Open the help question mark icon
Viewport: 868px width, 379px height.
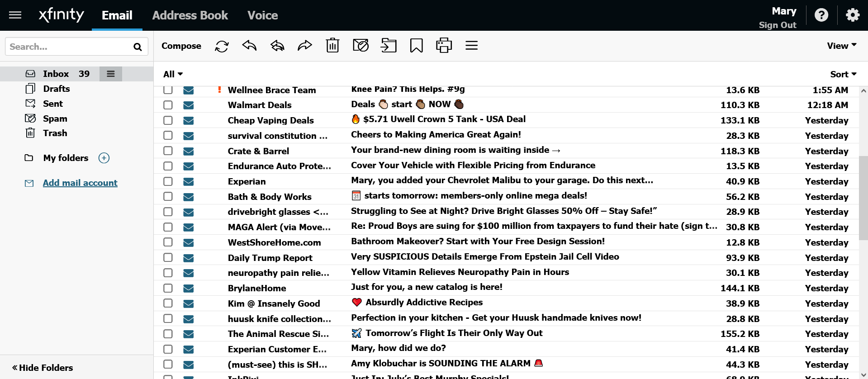tap(821, 15)
